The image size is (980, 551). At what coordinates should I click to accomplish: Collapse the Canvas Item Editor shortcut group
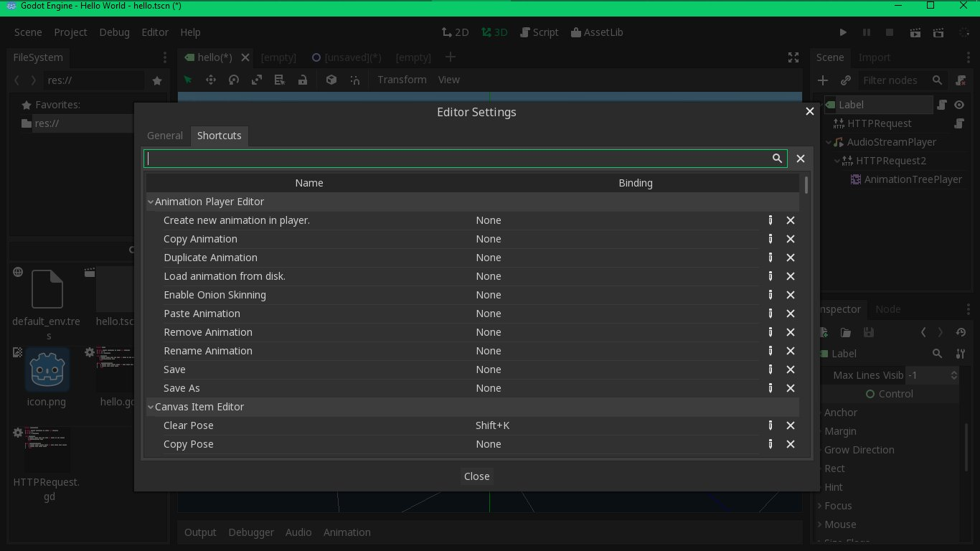(151, 407)
